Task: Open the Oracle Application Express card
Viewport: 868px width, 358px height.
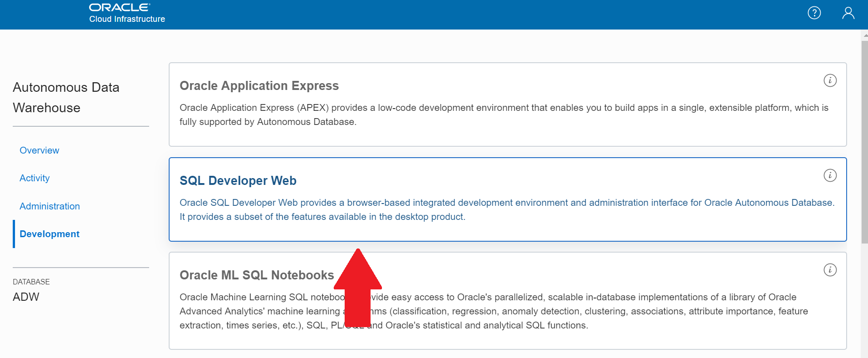Action: click(507, 104)
